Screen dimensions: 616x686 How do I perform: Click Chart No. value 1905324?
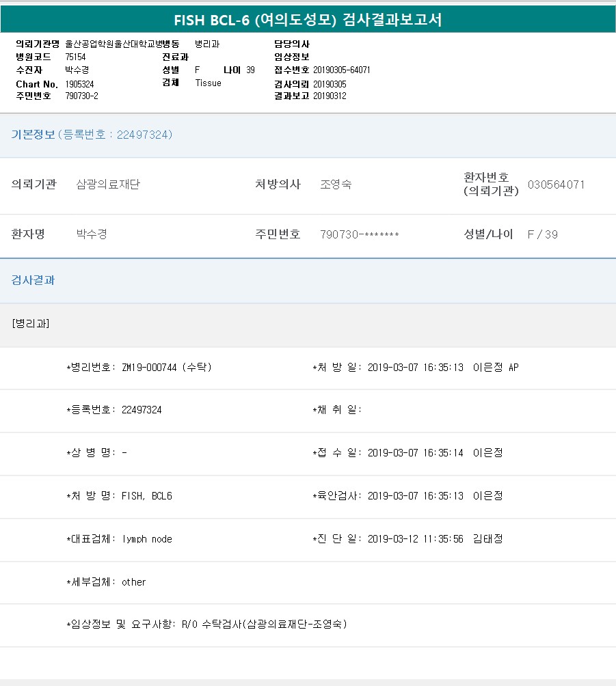pyautogui.click(x=79, y=84)
